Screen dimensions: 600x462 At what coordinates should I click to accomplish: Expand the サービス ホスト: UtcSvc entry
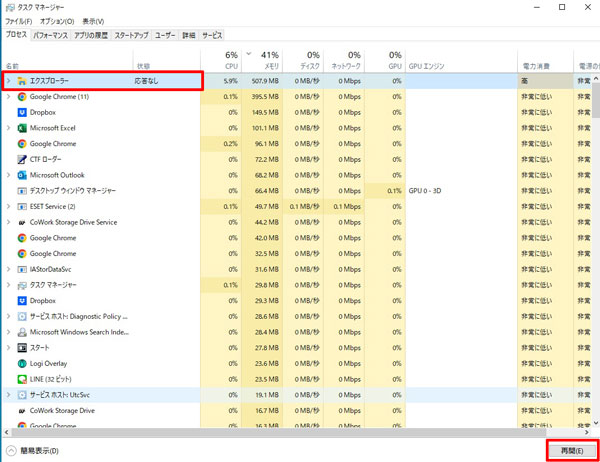(9, 395)
